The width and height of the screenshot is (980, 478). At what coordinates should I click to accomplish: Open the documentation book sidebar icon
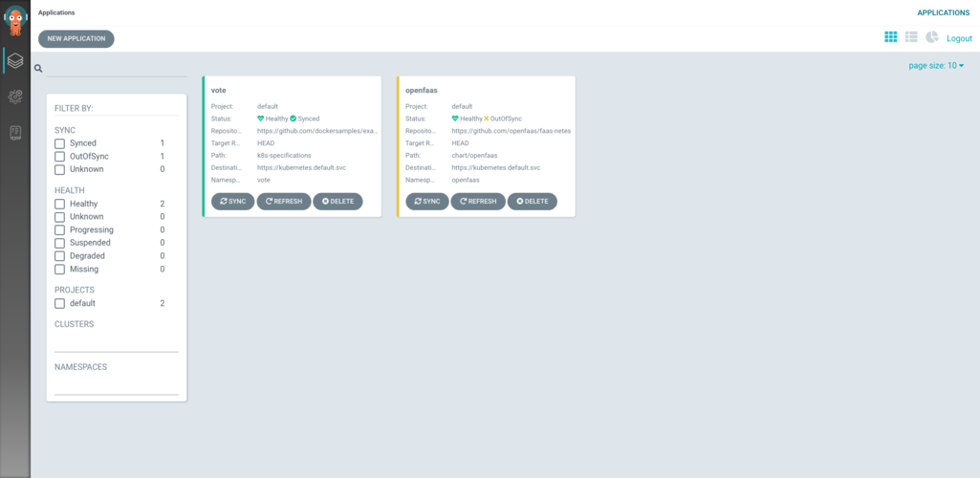15,133
